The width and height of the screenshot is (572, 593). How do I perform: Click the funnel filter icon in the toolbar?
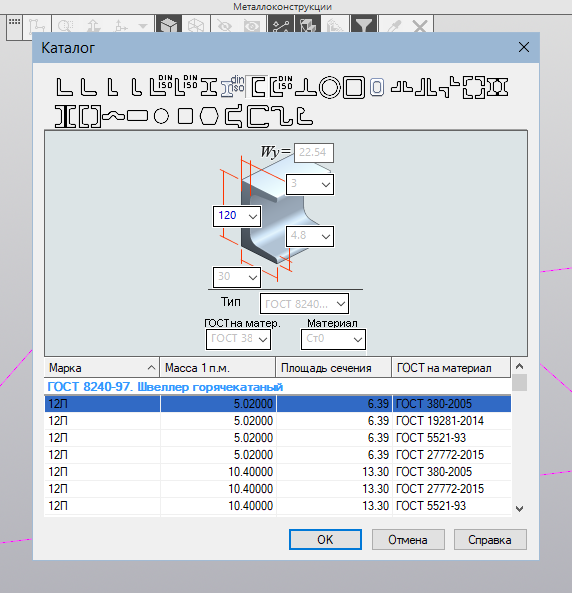click(x=364, y=26)
